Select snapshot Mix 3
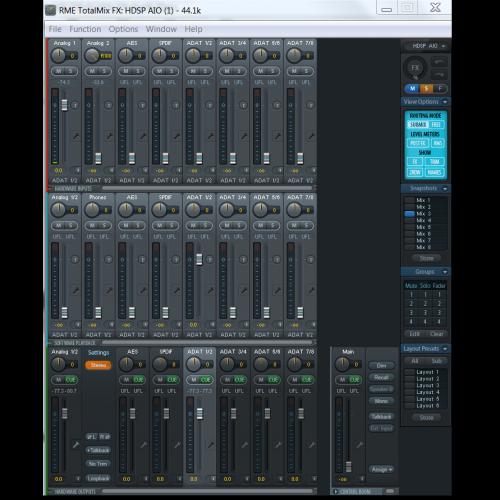 pyautogui.click(x=424, y=214)
